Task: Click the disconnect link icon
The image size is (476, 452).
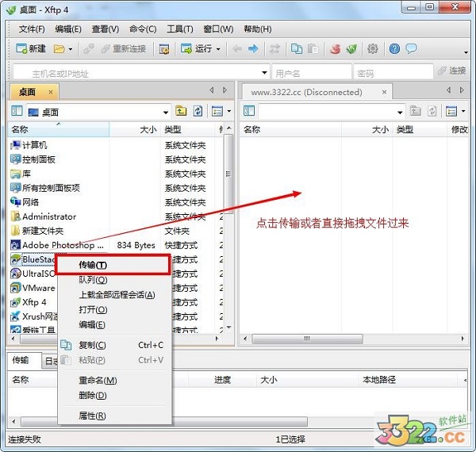Action: point(89,48)
